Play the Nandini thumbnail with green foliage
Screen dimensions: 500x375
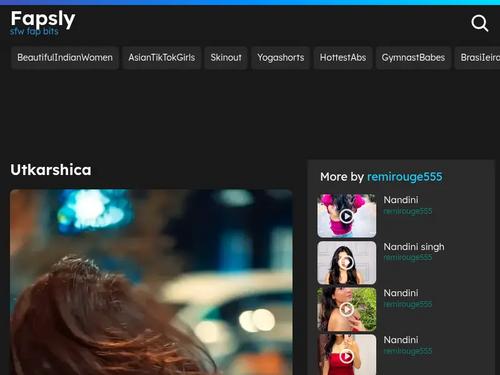(347, 309)
